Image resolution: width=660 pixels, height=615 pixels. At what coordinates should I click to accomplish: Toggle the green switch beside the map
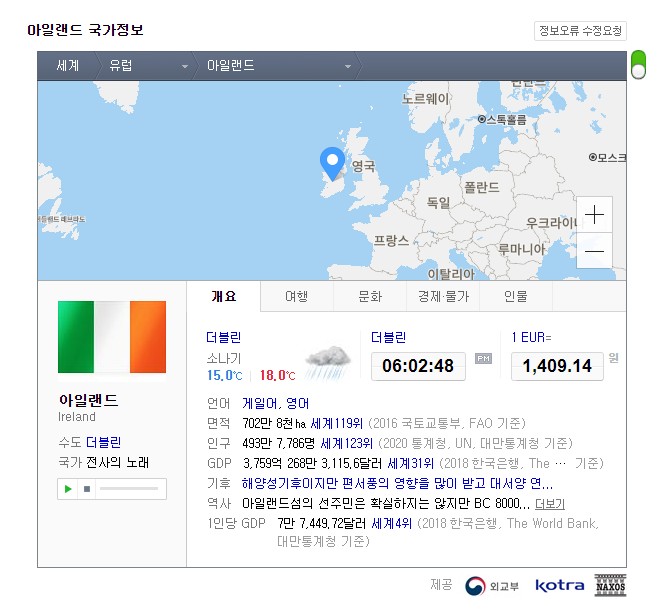tap(638, 64)
